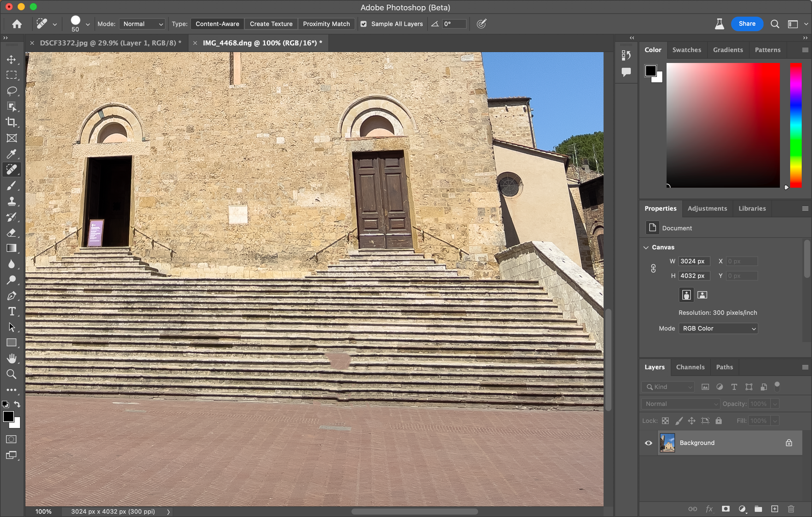Screen dimensions: 812x517
Task: Create a new group folder icon
Action: point(758,509)
